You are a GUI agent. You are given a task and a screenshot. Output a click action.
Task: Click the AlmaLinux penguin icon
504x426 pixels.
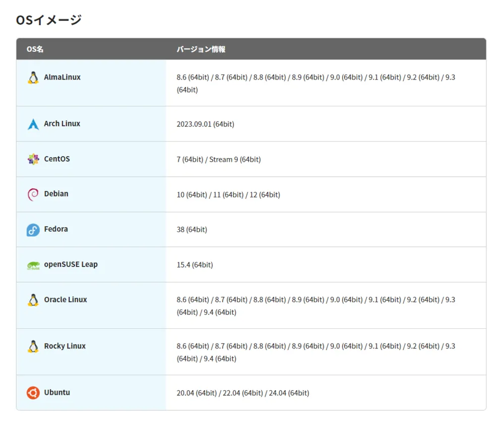click(x=33, y=78)
